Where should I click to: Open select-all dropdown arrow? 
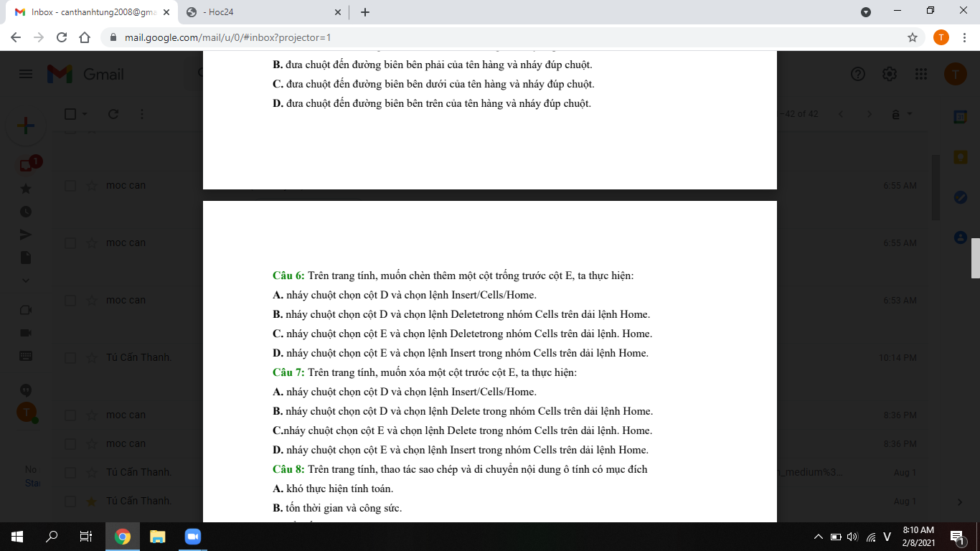click(x=85, y=114)
